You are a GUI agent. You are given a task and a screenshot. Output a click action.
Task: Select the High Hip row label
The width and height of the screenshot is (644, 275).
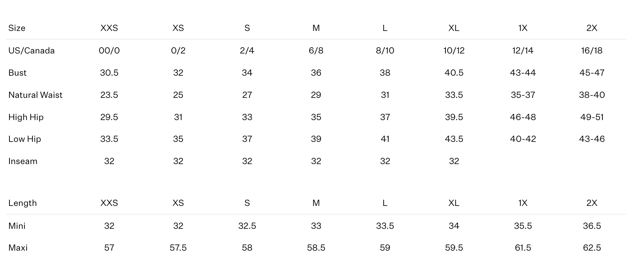point(26,117)
